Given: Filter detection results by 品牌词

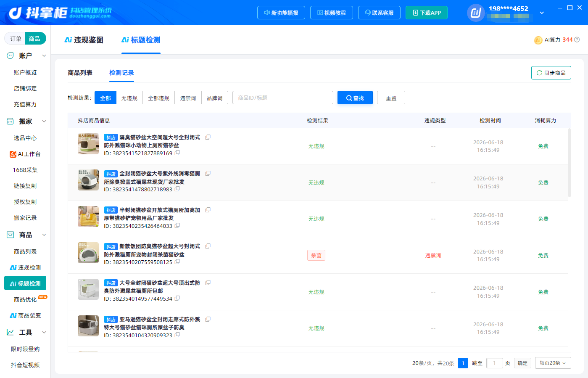Looking at the screenshot, I should (x=215, y=98).
